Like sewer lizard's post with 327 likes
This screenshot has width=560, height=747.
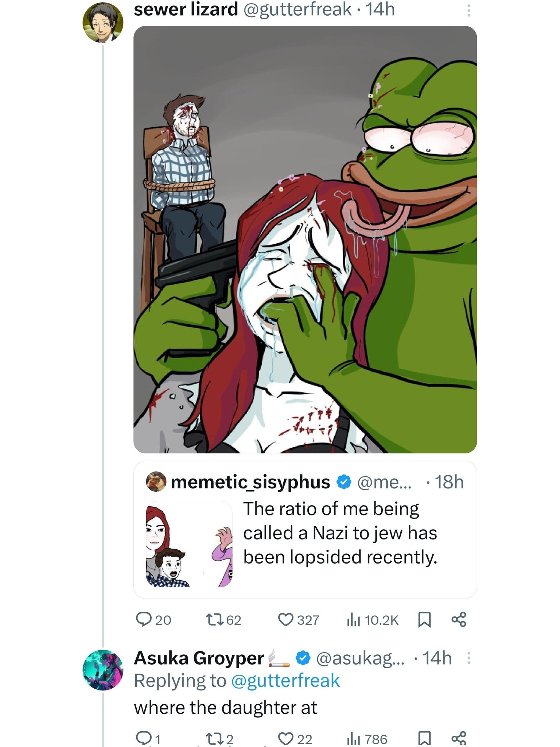pyautogui.click(x=285, y=619)
